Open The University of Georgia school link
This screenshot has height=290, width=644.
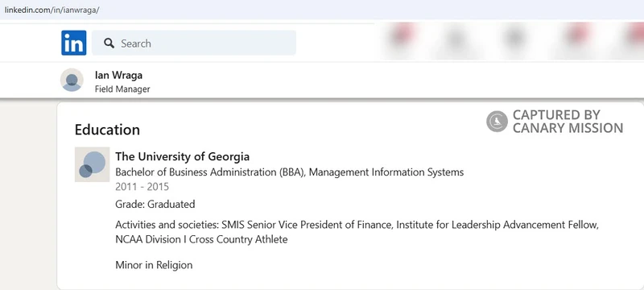(x=183, y=156)
